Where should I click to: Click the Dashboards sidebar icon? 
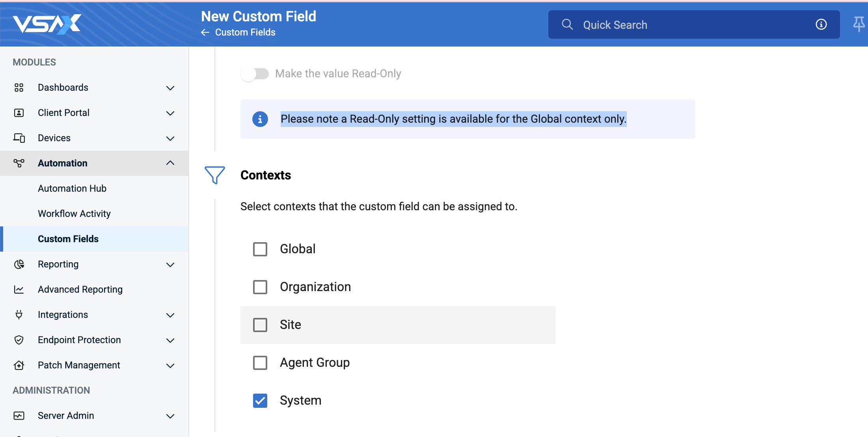(x=19, y=88)
